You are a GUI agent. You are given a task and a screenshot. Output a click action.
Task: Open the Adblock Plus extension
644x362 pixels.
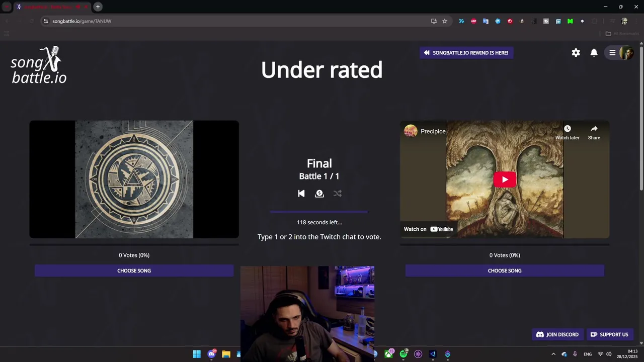click(x=473, y=21)
